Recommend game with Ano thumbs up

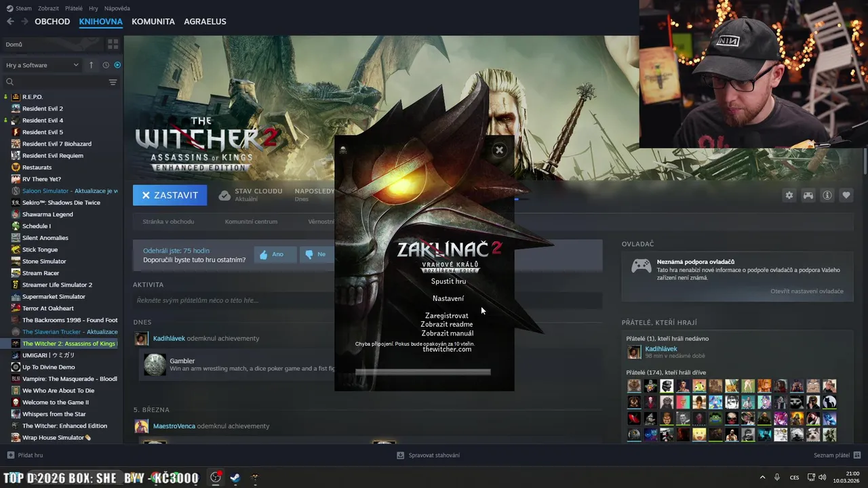pos(275,254)
